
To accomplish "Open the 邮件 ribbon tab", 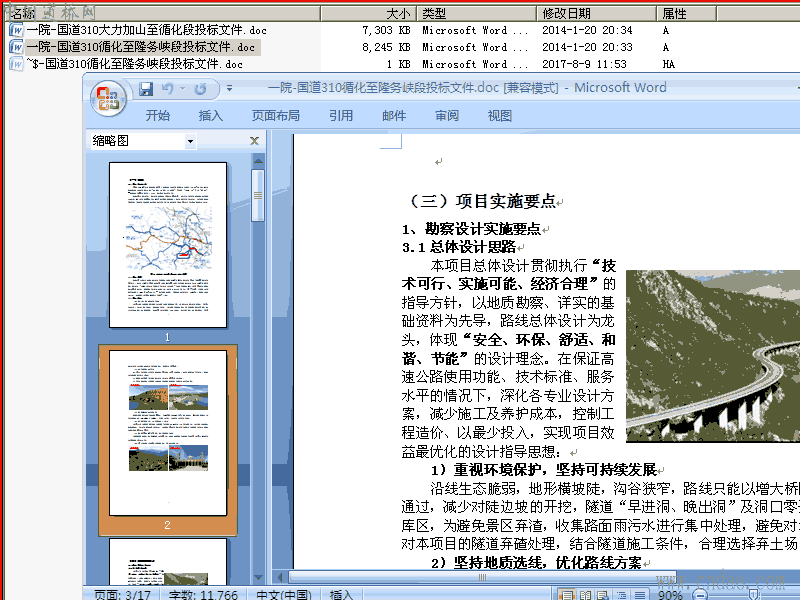I will pos(394,116).
